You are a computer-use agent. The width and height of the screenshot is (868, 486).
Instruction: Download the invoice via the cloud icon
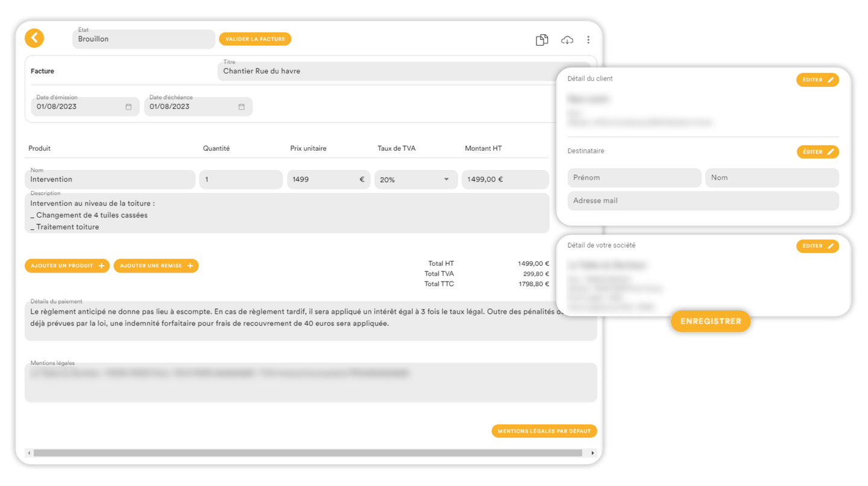(x=567, y=40)
